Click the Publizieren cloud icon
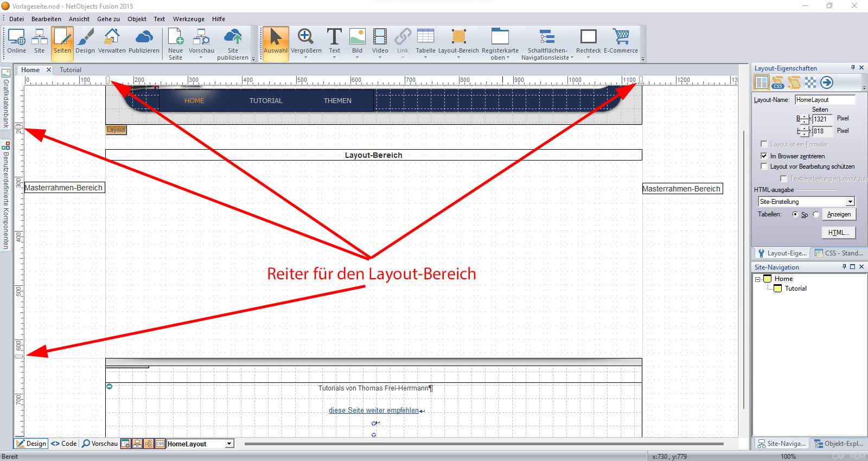Image resolution: width=868 pixels, height=461 pixels. tap(144, 42)
